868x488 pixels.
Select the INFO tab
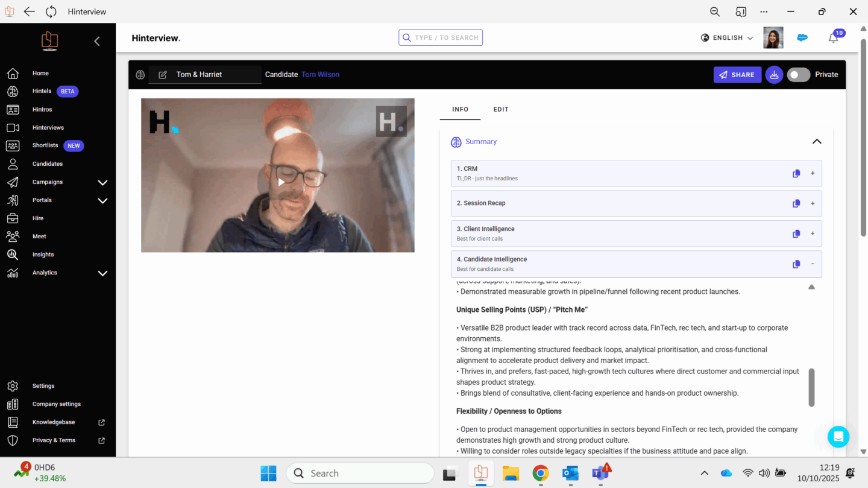(460, 110)
